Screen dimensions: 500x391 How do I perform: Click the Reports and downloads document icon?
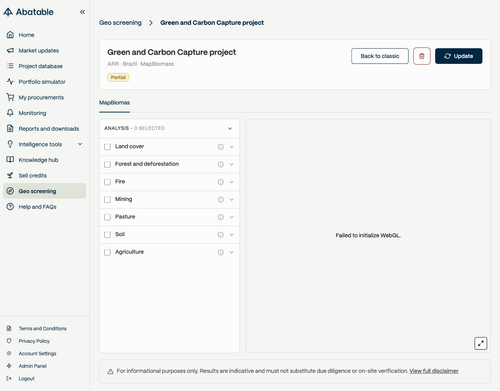(10, 129)
